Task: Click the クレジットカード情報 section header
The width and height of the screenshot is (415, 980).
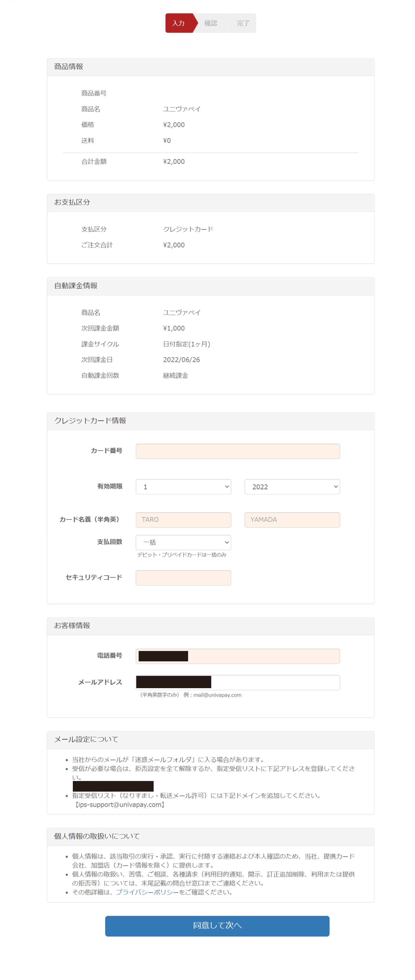Action: tap(90, 421)
